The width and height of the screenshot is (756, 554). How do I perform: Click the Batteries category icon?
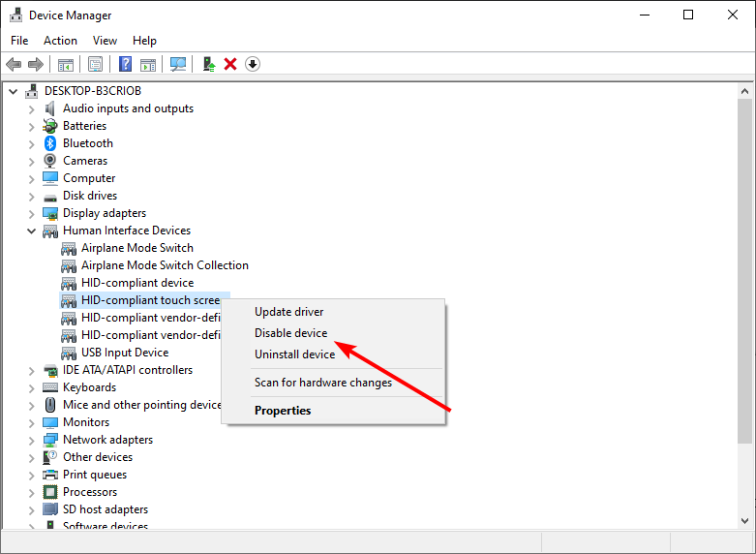coord(50,126)
